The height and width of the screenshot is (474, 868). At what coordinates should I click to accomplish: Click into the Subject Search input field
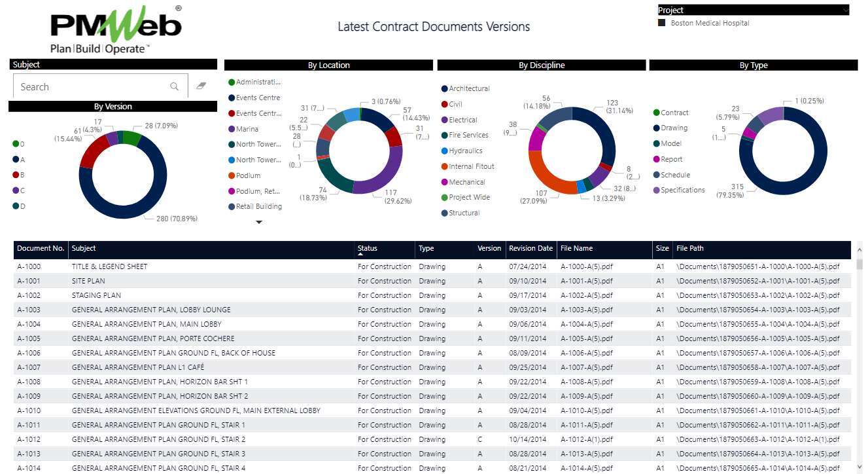92,86
